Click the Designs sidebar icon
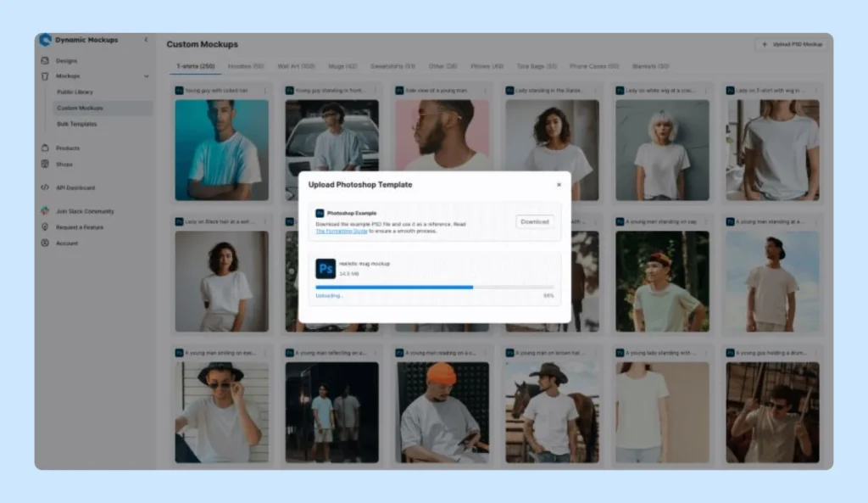868x503 pixels. click(45, 60)
